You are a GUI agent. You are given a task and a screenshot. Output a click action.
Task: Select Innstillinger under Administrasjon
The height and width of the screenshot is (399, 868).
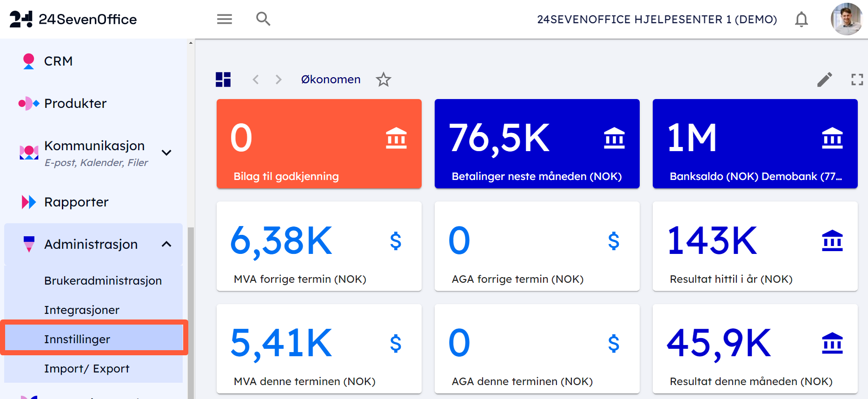[x=77, y=339]
